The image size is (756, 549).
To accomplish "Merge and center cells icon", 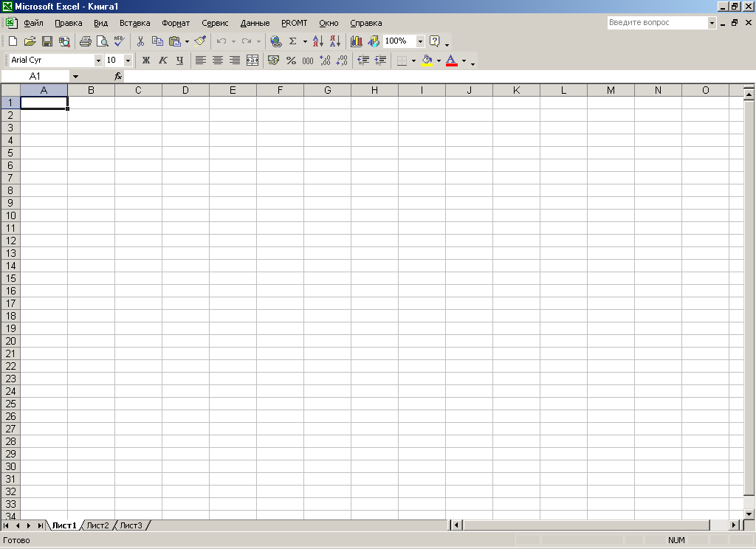I will click(x=252, y=61).
